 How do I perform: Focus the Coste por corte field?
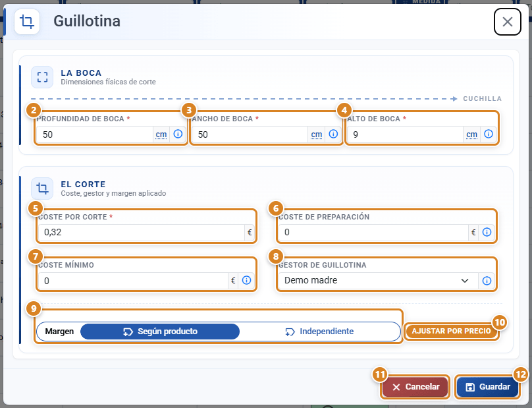[x=142, y=233]
